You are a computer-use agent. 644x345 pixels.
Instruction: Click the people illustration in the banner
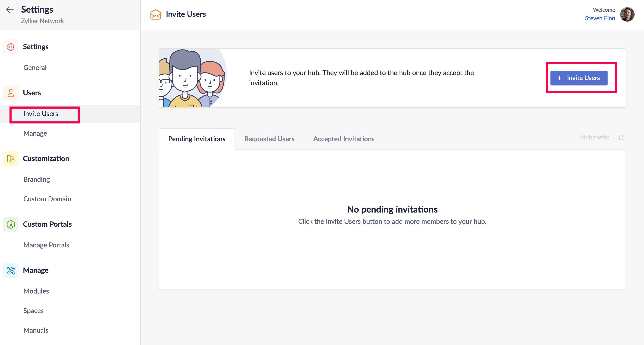[x=192, y=78]
